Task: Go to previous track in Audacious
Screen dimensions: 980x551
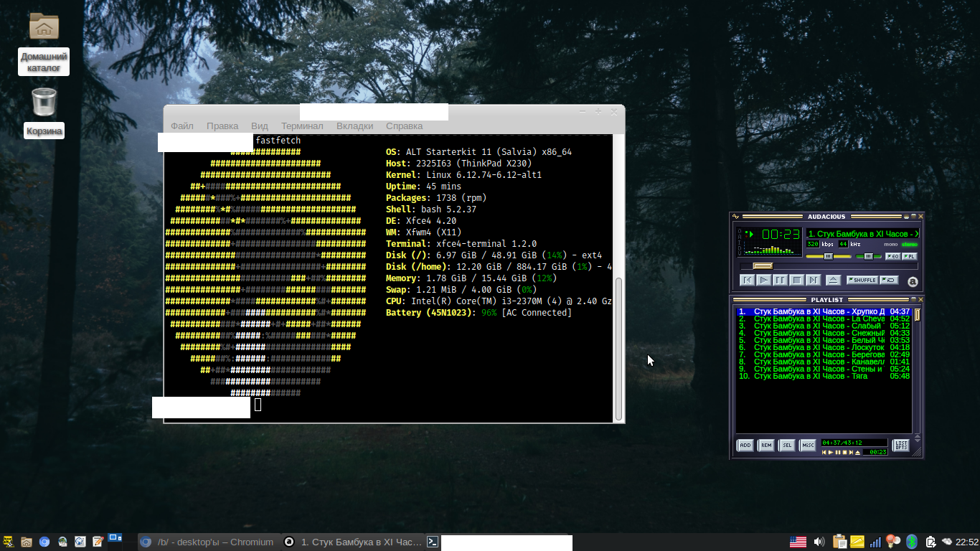Action: 747,281
